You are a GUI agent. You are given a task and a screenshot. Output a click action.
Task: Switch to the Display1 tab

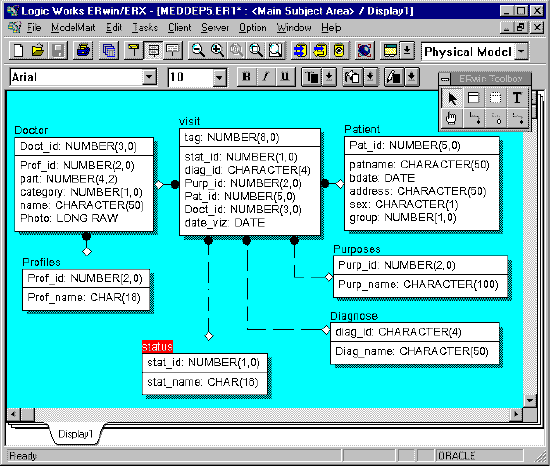(x=75, y=434)
